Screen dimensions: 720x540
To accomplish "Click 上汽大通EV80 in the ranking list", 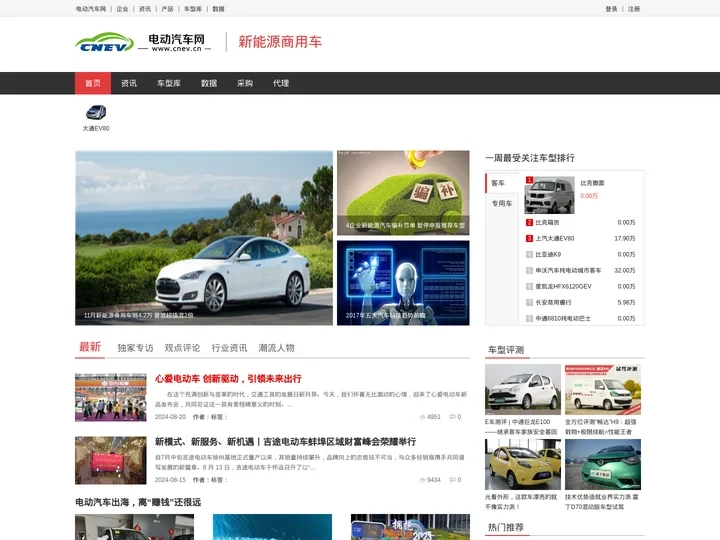I will tap(555, 238).
